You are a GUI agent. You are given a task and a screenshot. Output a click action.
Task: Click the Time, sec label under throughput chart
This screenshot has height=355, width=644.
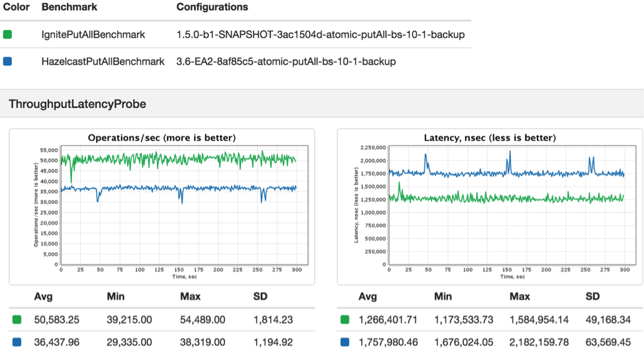point(185,277)
